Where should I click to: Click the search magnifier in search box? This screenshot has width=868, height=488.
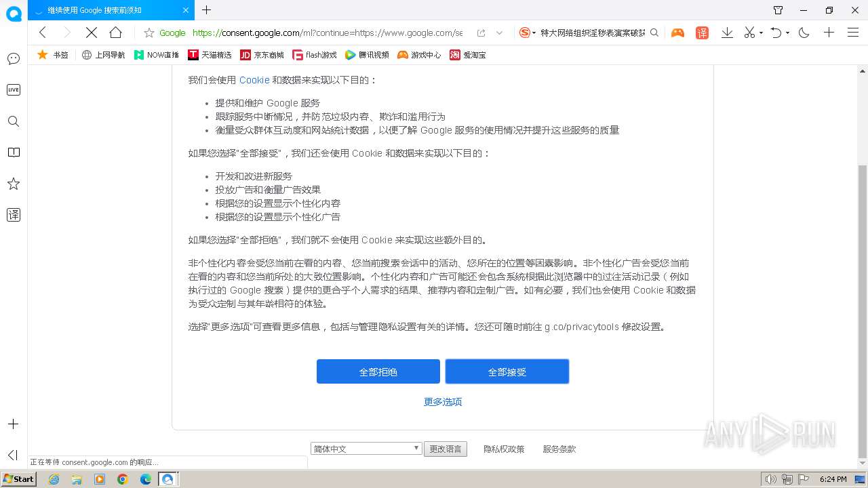(654, 33)
